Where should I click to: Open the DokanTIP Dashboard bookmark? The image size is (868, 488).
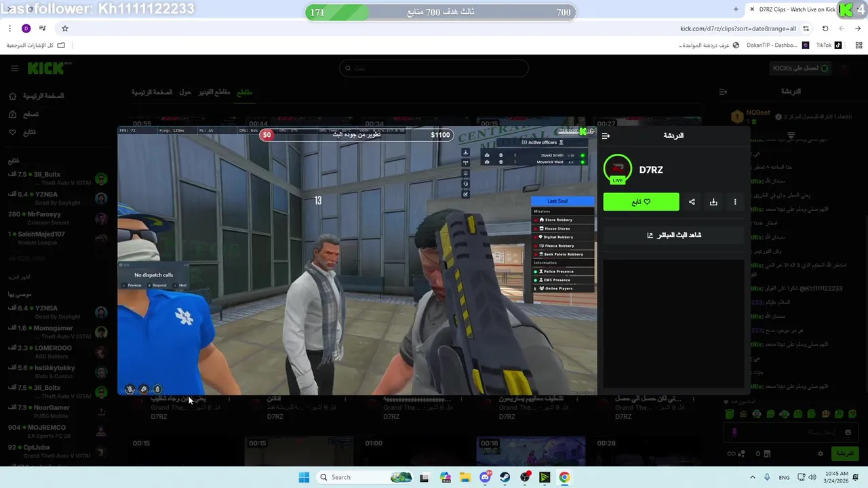click(x=777, y=45)
